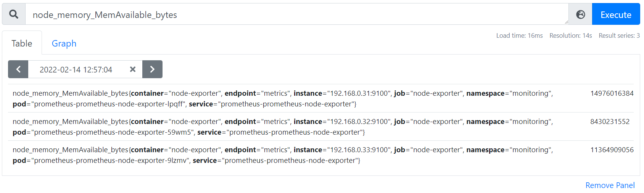
Task: Click the Resolution: 14s stat text
Action: 571,35
